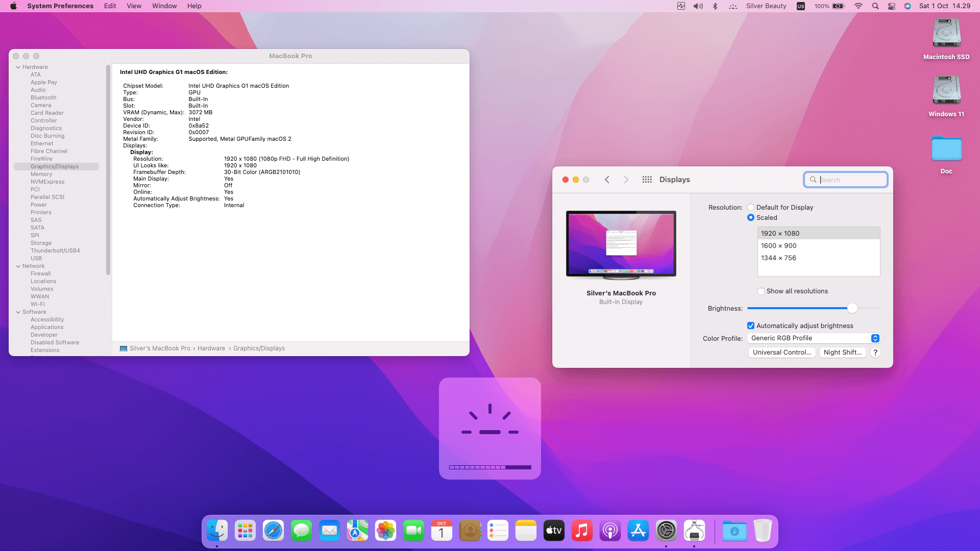Select 1600 × 900 scaled resolution
Image resolution: width=980 pixels, height=551 pixels.
pyautogui.click(x=819, y=246)
